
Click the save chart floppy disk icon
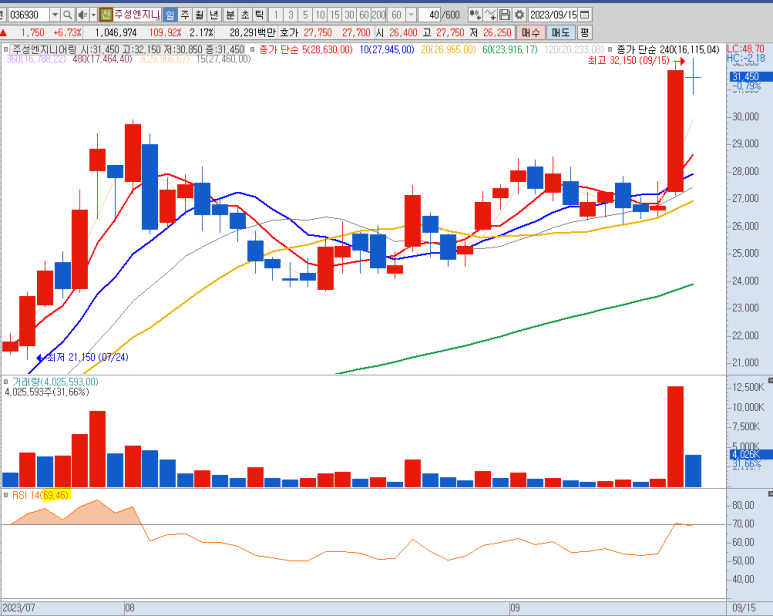[504, 15]
